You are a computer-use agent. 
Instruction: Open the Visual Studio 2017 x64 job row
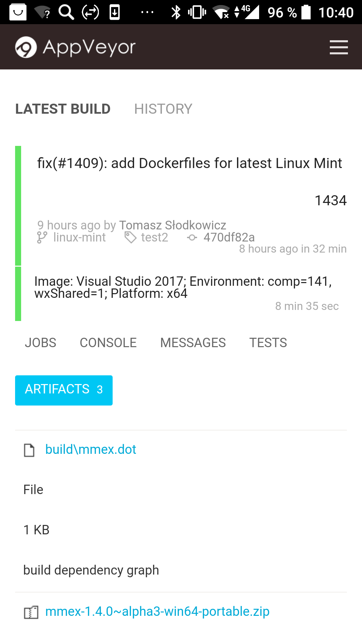point(183,287)
